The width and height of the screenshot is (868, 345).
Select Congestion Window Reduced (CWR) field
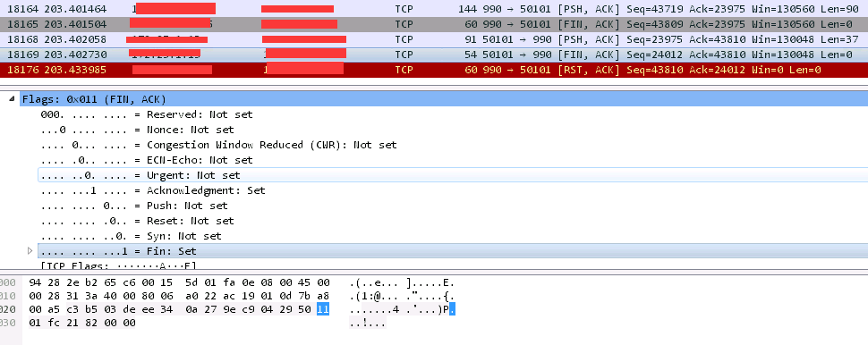[218, 145]
